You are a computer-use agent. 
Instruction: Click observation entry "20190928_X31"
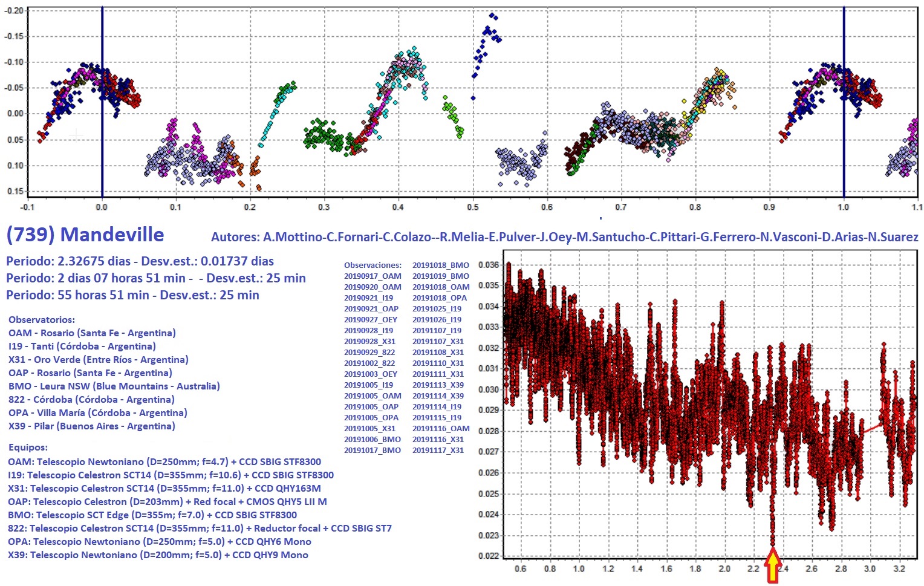point(369,341)
